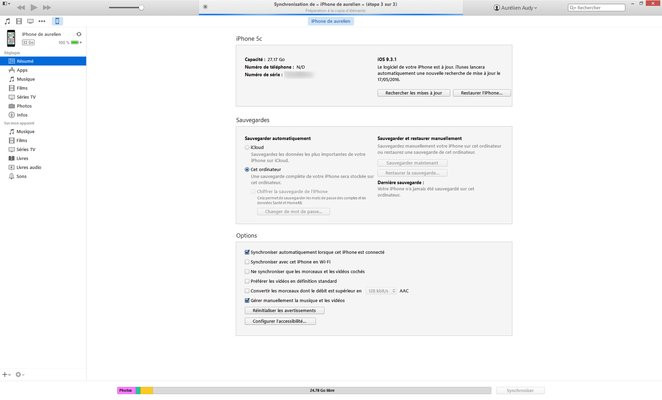The width and height of the screenshot is (662, 400).
Task: Open the top-left window menu dropdown
Action: [x=6, y=3]
